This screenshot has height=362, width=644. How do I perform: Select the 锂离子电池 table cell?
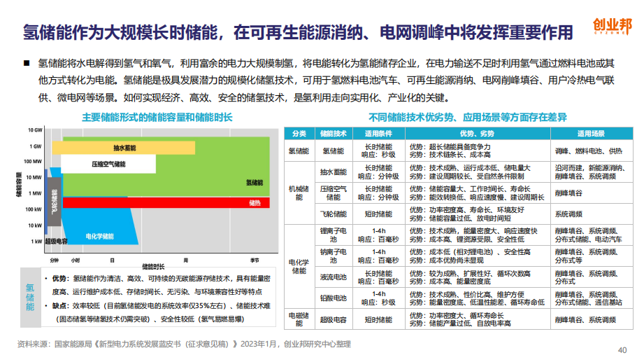[x=332, y=235]
